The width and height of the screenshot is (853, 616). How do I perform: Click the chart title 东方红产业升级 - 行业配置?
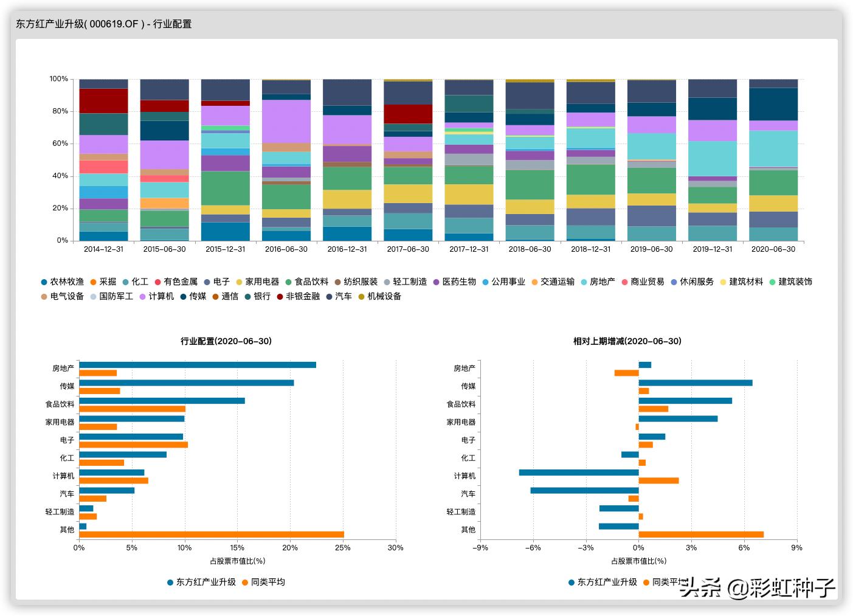tap(103, 26)
